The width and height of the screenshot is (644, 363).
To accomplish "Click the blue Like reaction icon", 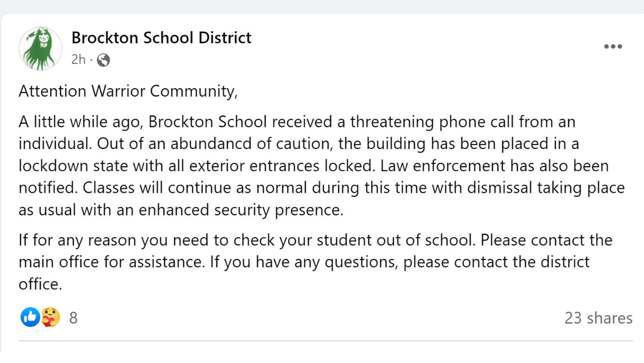I will [30, 318].
